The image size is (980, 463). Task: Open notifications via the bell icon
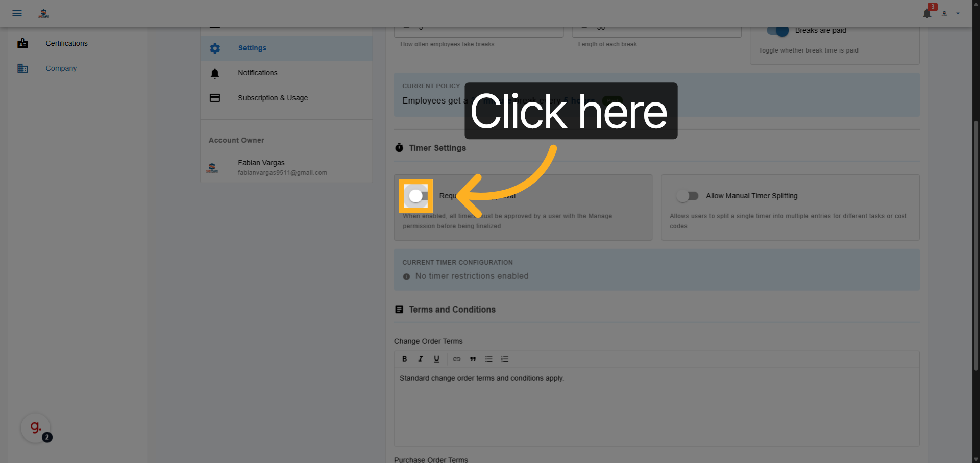click(x=926, y=13)
